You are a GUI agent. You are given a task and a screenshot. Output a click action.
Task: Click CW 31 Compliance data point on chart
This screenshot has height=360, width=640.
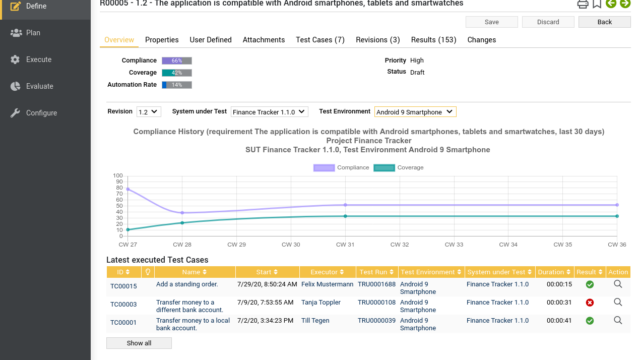345,205
